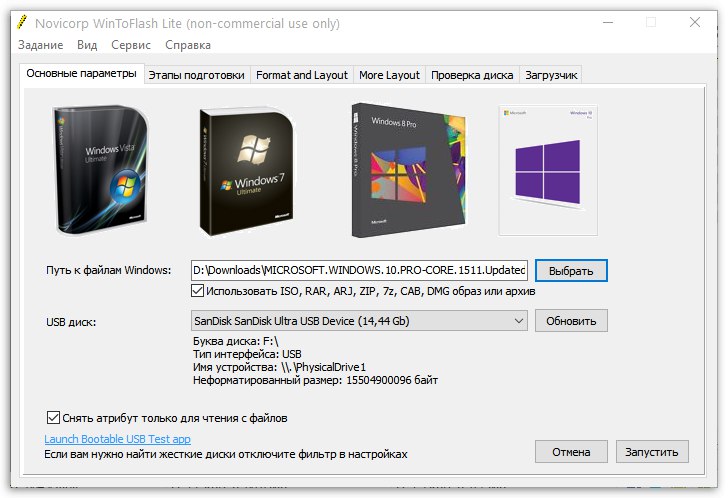728x498 pixels.
Task: Open the Вид menu
Action: pyautogui.click(x=87, y=45)
